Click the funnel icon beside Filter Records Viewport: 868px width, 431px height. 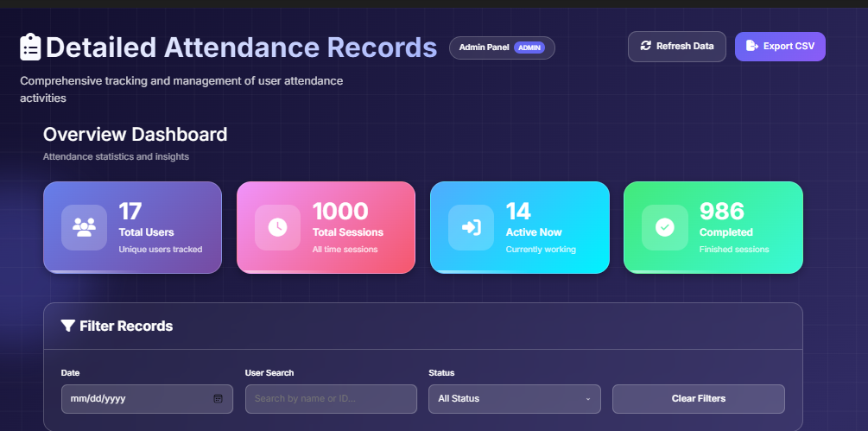[x=68, y=326]
